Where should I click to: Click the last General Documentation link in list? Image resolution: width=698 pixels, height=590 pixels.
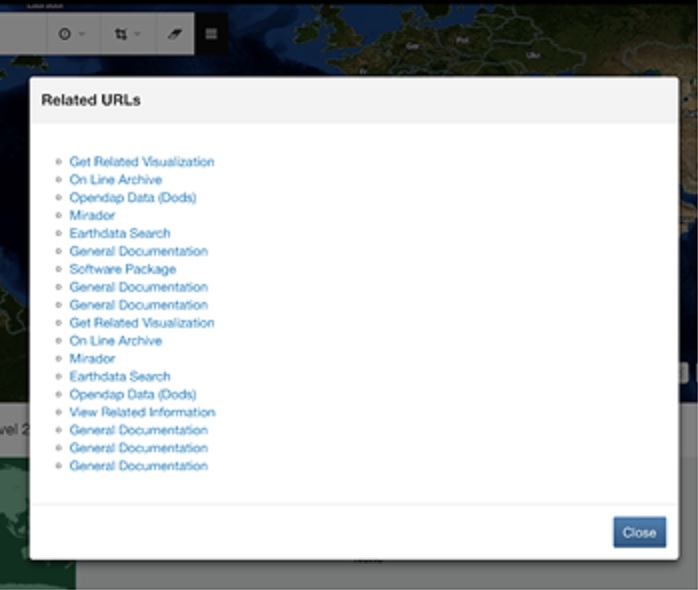138,466
